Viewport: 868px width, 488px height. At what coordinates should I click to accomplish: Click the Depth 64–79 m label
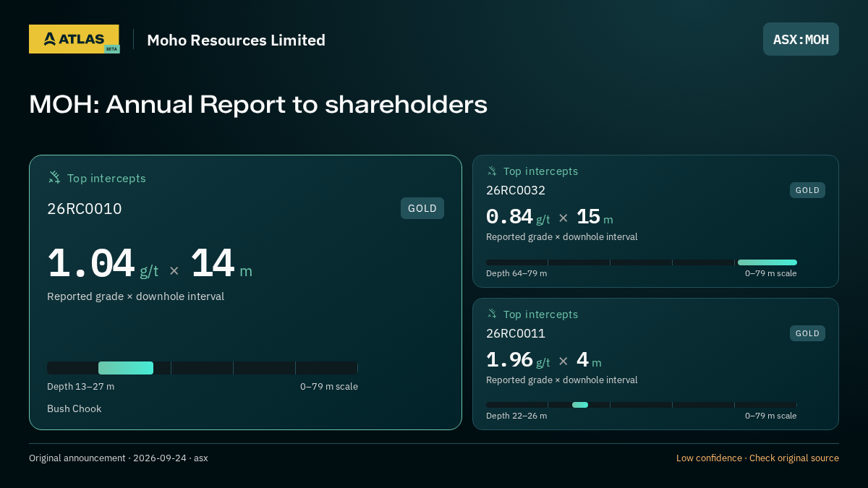(x=516, y=273)
